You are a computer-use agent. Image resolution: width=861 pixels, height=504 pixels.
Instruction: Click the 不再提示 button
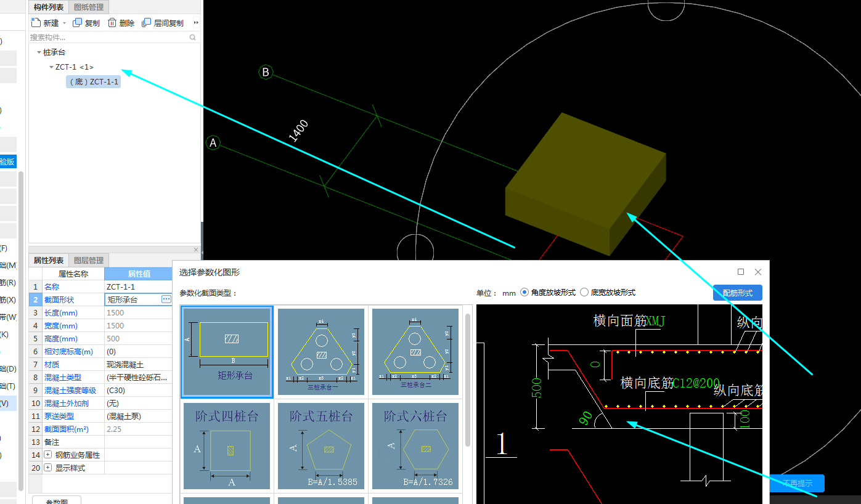[797, 484]
